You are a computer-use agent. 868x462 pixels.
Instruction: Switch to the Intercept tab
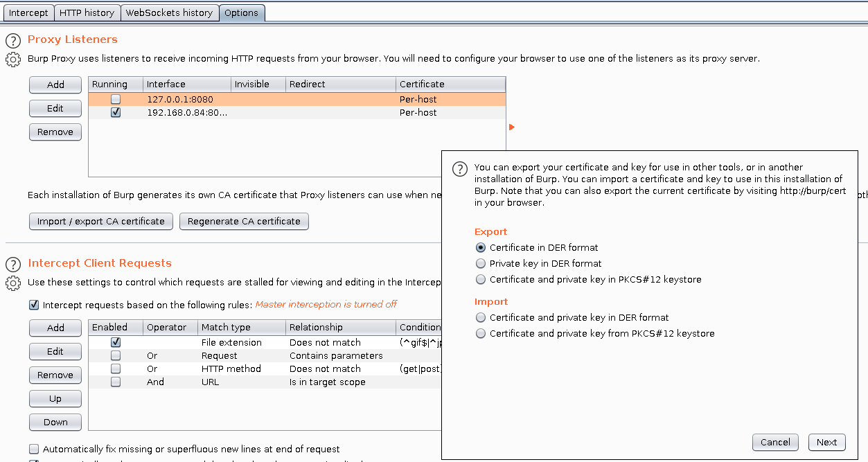28,12
